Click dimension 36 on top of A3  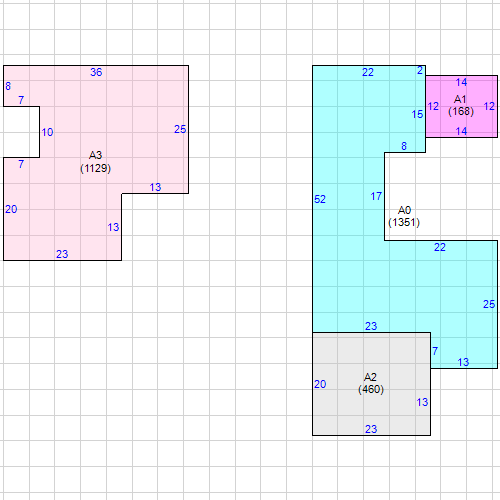96,72
